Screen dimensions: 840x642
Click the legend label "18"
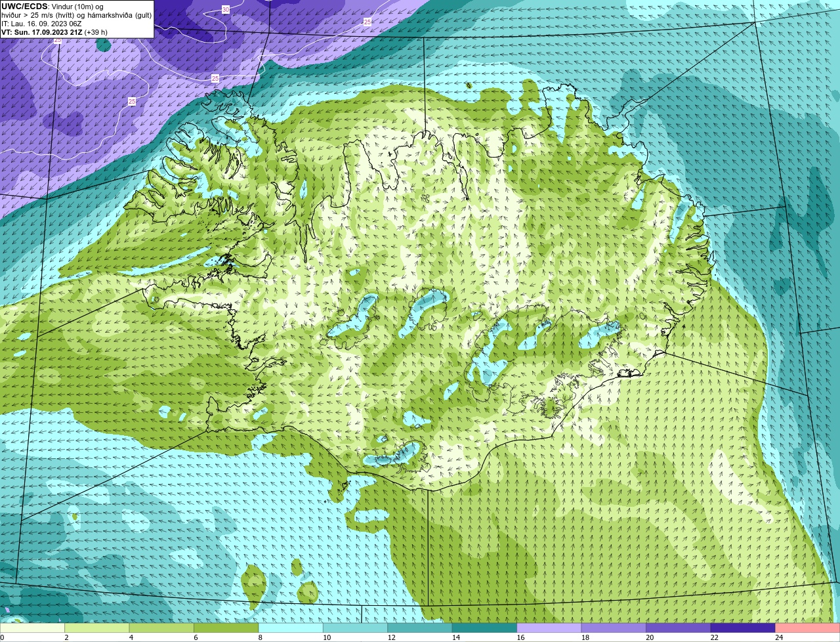[x=585, y=637]
